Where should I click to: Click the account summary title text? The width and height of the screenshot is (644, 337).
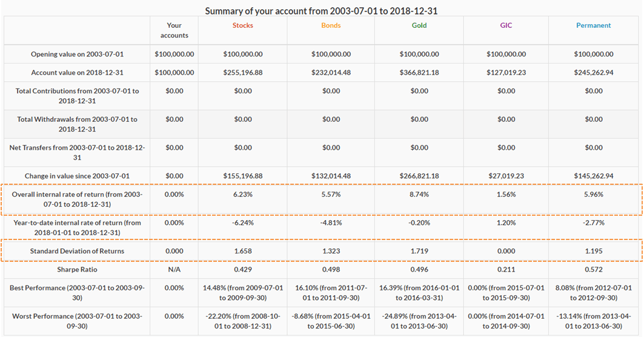322,11
